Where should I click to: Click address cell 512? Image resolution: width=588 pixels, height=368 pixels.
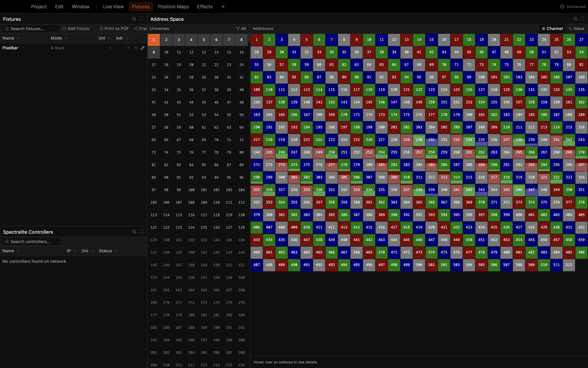click(x=569, y=265)
